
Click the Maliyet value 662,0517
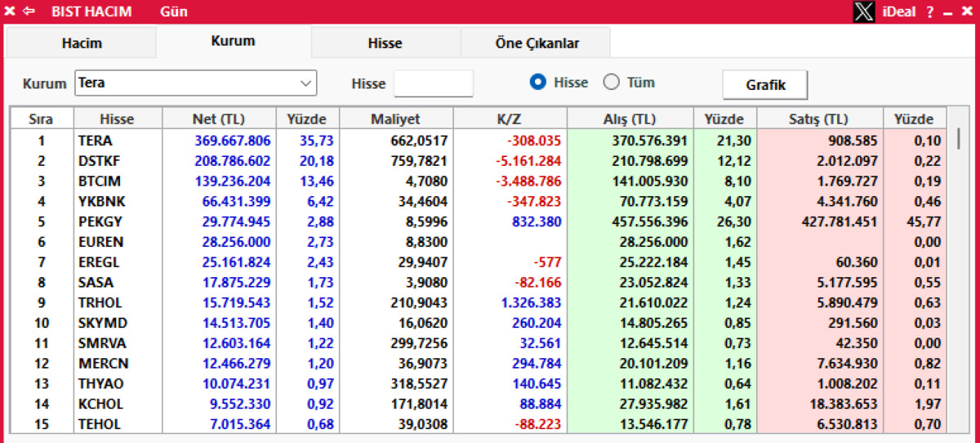pyautogui.click(x=420, y=141)
